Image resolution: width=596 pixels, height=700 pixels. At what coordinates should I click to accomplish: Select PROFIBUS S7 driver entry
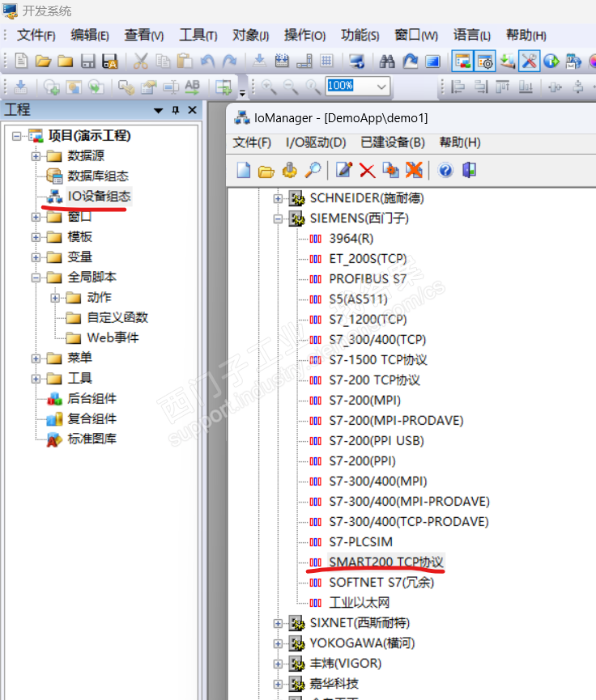tap(368, 279)
